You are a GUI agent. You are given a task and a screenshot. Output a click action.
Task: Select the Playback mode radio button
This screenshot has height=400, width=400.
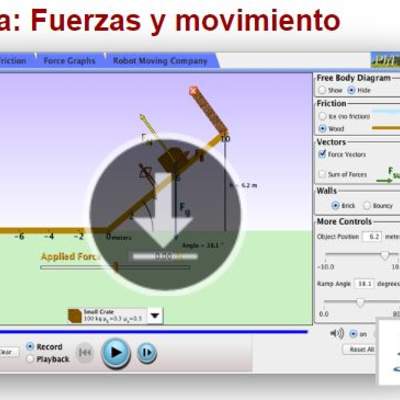30,359
